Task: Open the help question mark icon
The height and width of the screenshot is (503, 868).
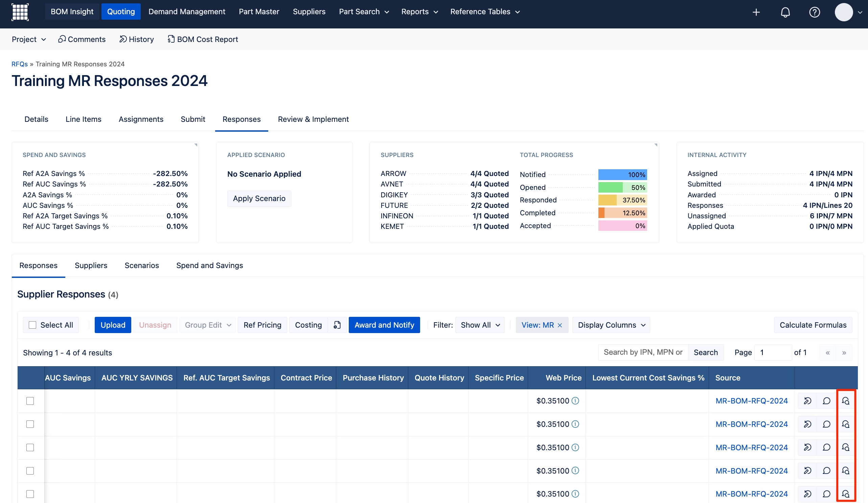Action: 814,13
